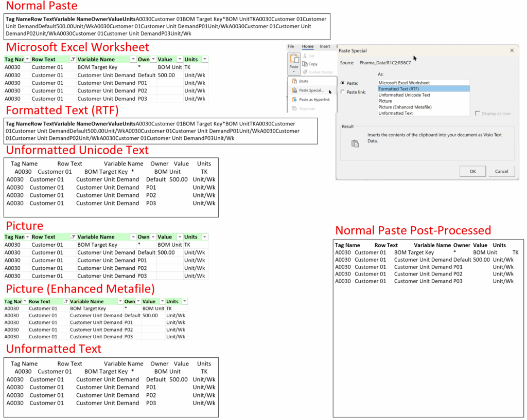Image resolution: width=527 pixels, height=420 pixels.
Task: Switch to the Insert ribbon tab
Action: pos(325,46)
